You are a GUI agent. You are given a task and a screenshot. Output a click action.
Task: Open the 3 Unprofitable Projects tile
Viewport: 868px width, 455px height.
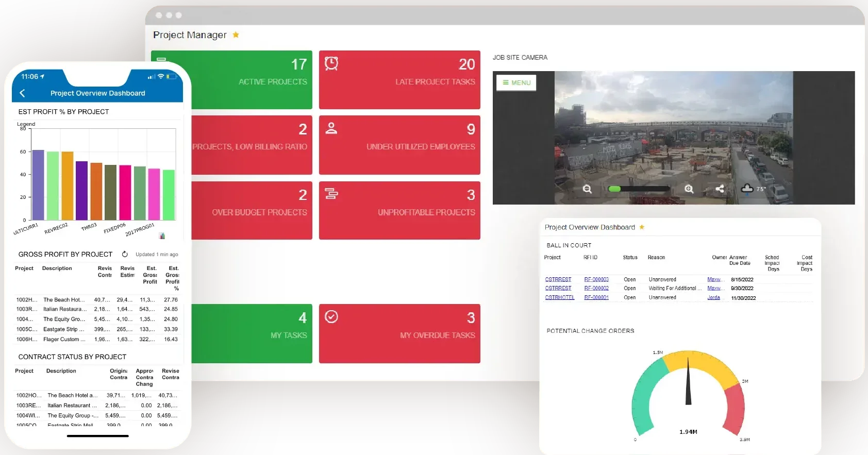[x=399, y=210]
